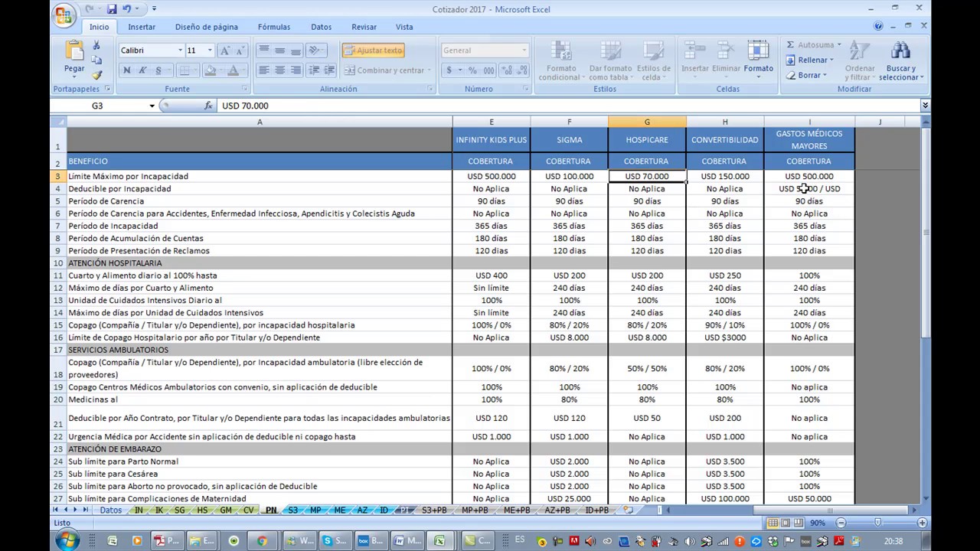Screen dimensions: 980x551
Task: Open the fill color picker
Action: click(210, 70)
